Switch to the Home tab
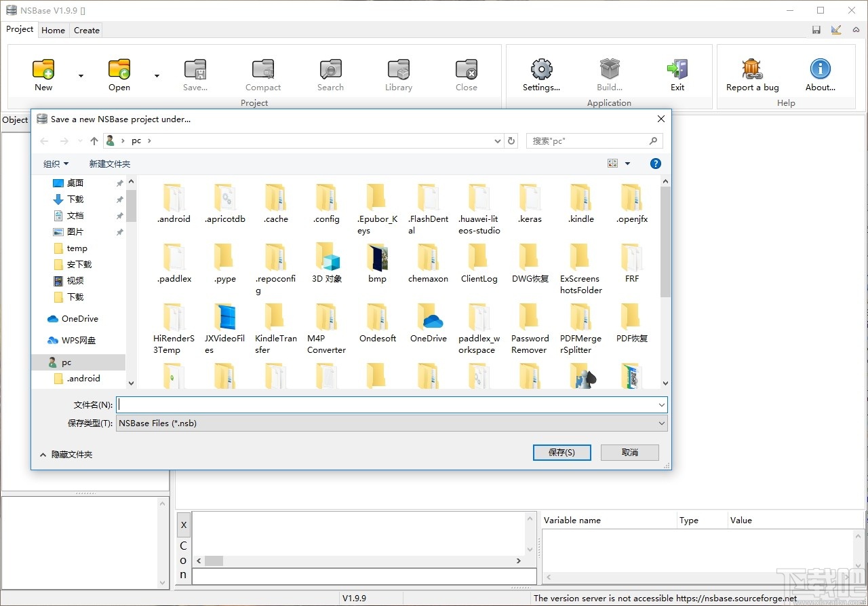 pos(53,30)
